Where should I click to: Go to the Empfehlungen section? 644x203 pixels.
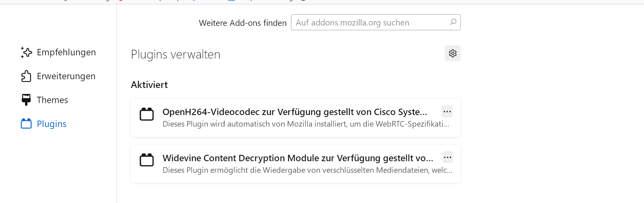tap(66, 52)
